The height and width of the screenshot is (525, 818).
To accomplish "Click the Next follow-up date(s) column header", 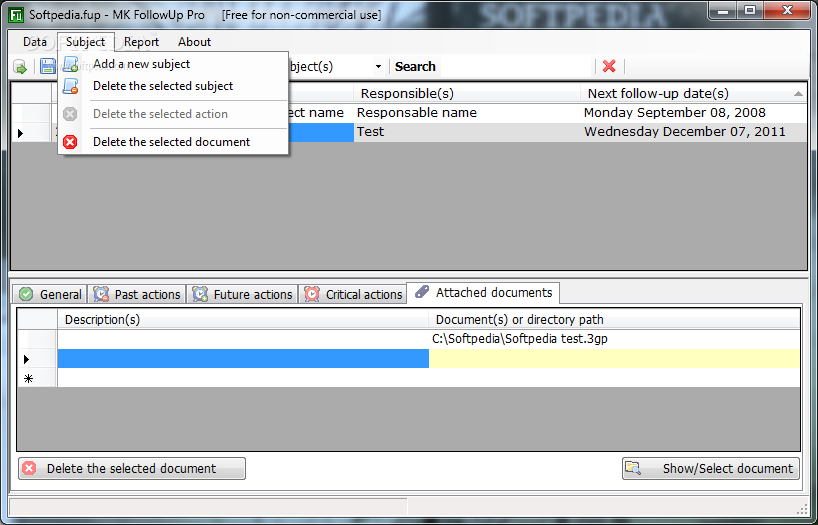I will click(694, 93).
